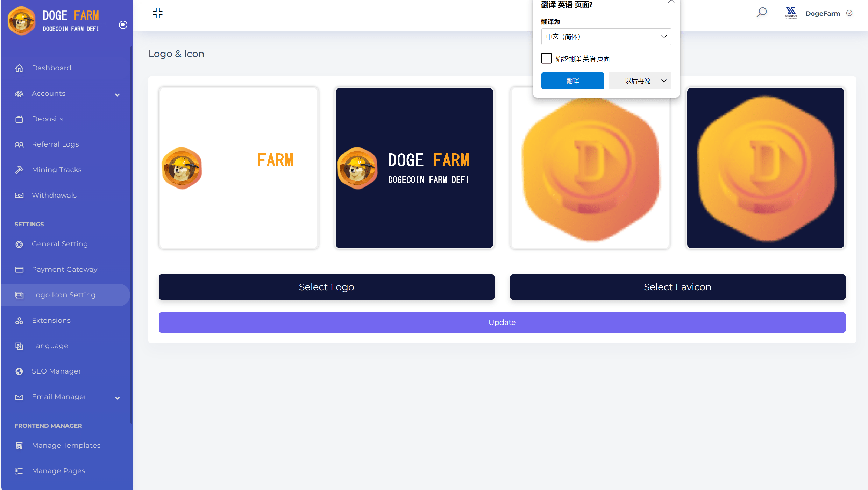Click the Update purple button
The width and height of the screenshot is (868, 490).
(x=502, y=322)
